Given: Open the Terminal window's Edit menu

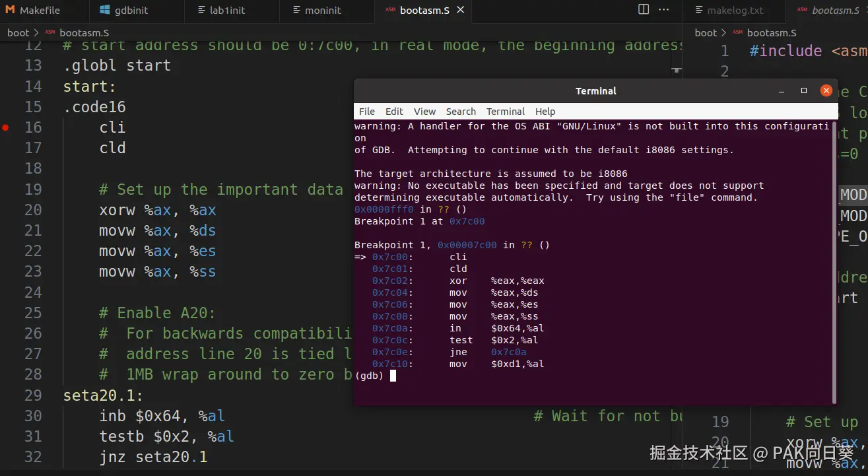Looking at the screenshot, I should 394,112.
